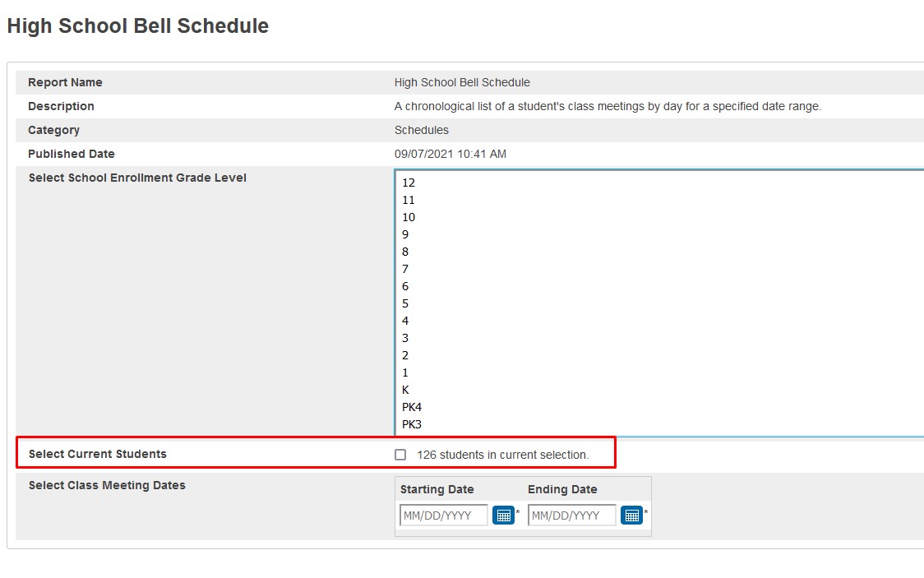Select grade 5 in the grade level list
This screenshot has width=924, height=578.
pos(405,303)
